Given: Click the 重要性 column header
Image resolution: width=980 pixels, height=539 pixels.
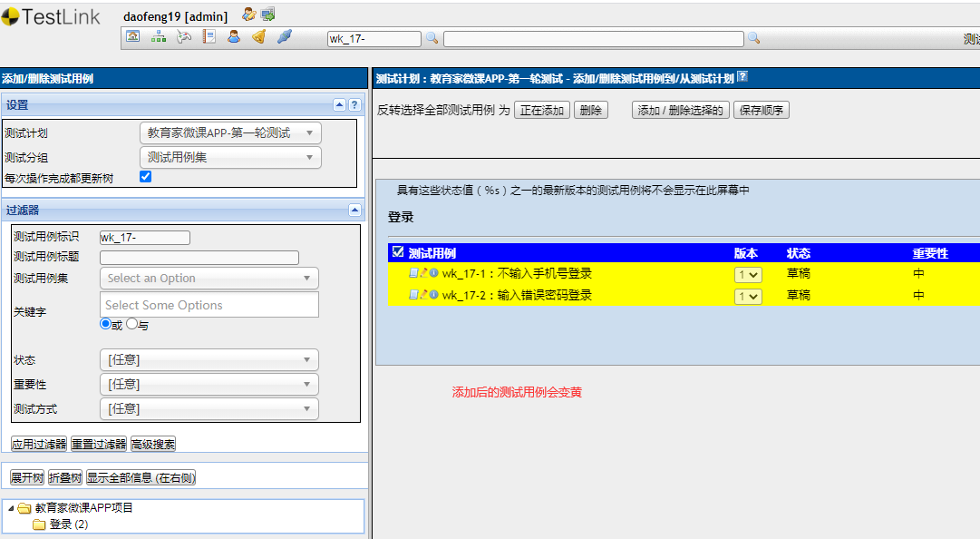Looking at the screenshot, I should point(931,253).
